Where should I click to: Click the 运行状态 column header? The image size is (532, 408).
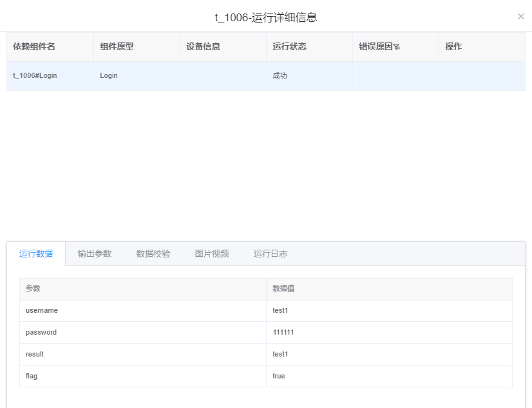[289, 46]
